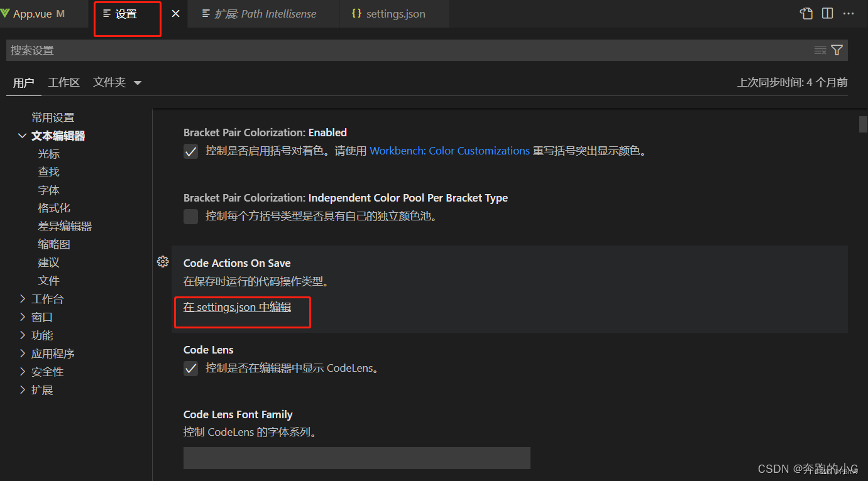The image size is (868, 481).
Task: Open the 文件夹 dropdown arrow
Action: pyautogui.click(x=138, y=83)
